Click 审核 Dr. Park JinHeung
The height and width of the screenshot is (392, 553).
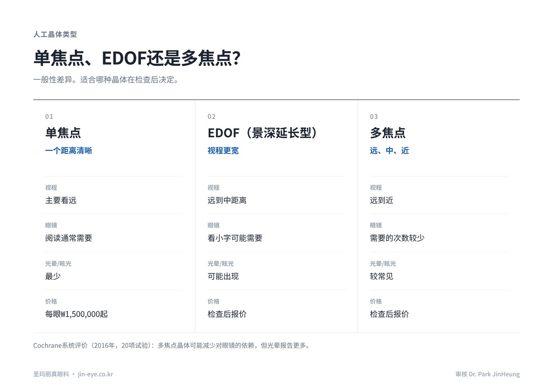(x=488, y=374)
